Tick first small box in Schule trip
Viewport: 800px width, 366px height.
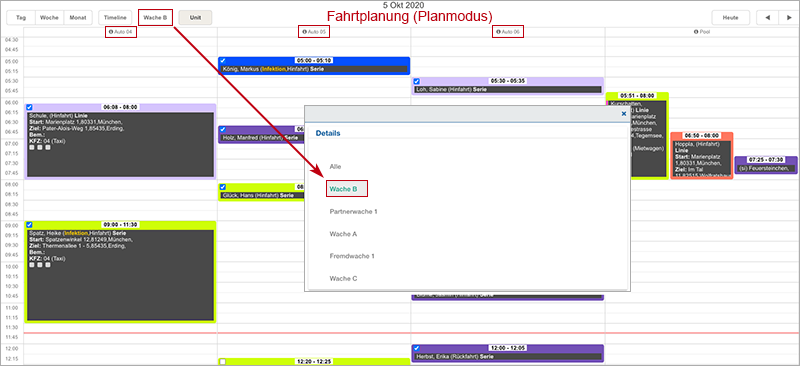point(32,148)
